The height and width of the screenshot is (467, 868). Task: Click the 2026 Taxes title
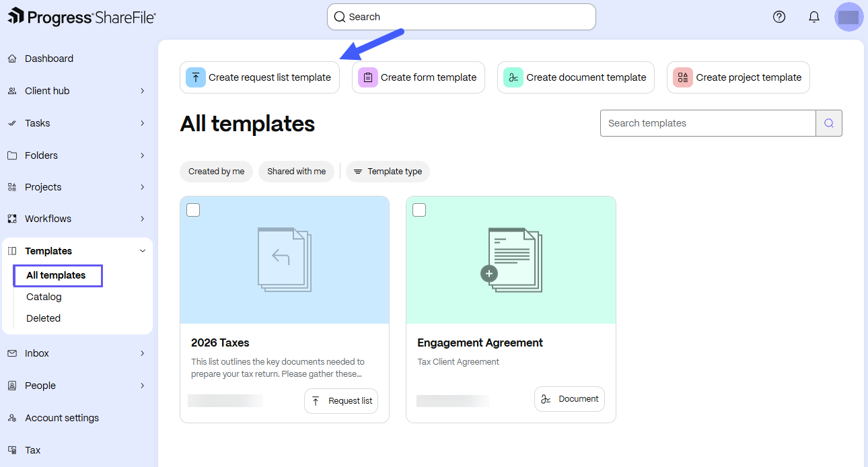pyautogui.click(x=220, y=343)
